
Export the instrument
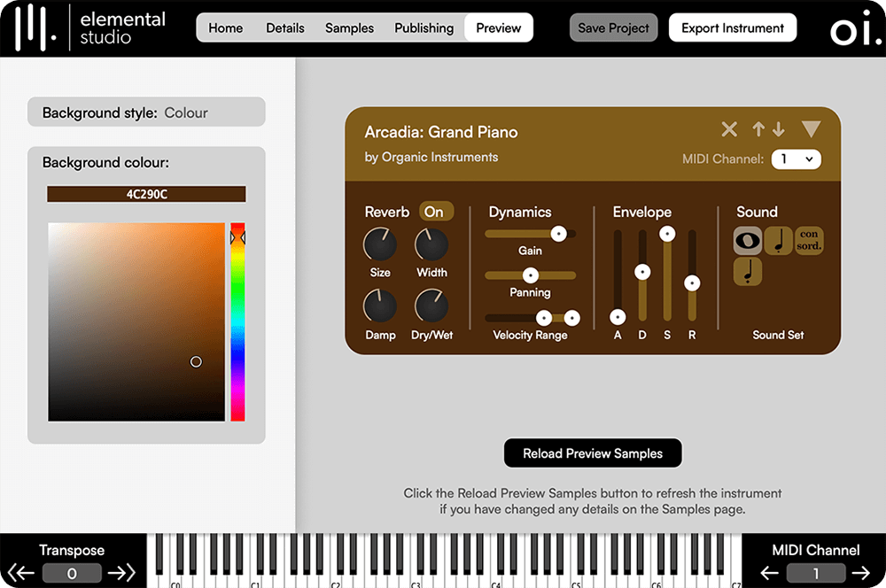click(733, 27)
